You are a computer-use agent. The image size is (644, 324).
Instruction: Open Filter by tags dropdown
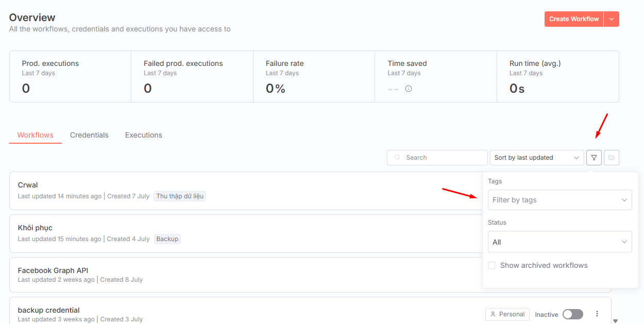click(x=560, y=200)
